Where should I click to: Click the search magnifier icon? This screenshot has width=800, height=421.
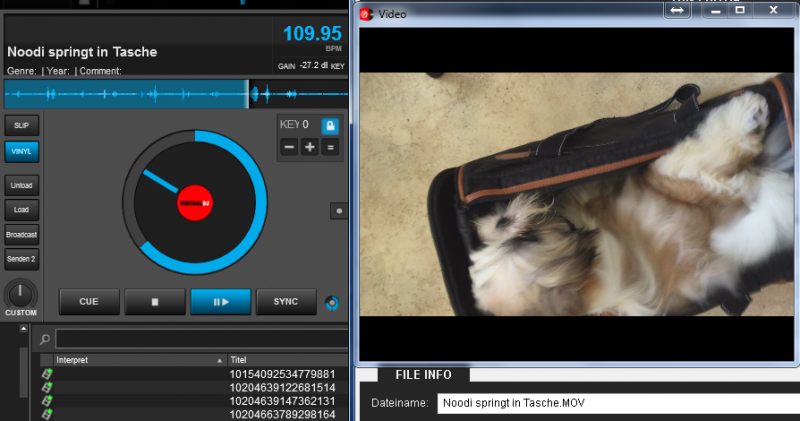[x=45, y=339]
